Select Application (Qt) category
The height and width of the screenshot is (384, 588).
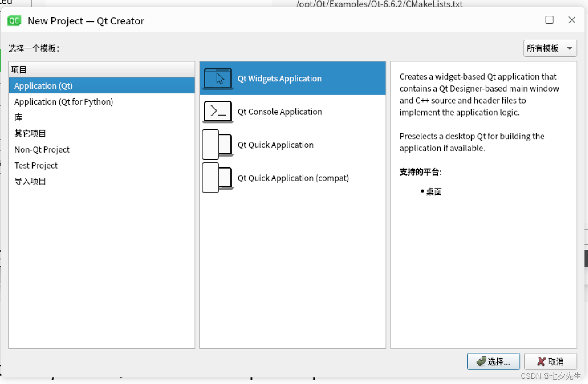pos(102,86)
